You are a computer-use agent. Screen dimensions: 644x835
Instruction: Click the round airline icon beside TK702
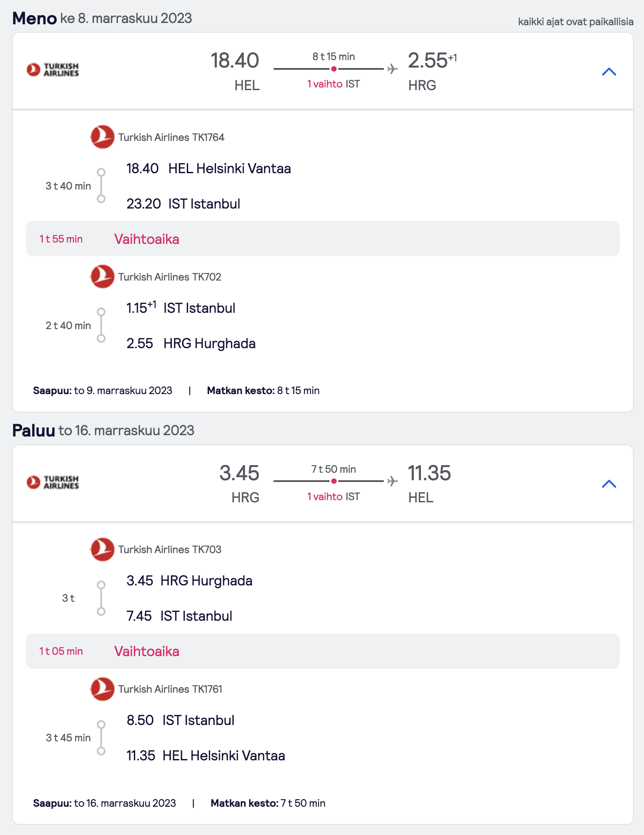(x=102, y=277)
